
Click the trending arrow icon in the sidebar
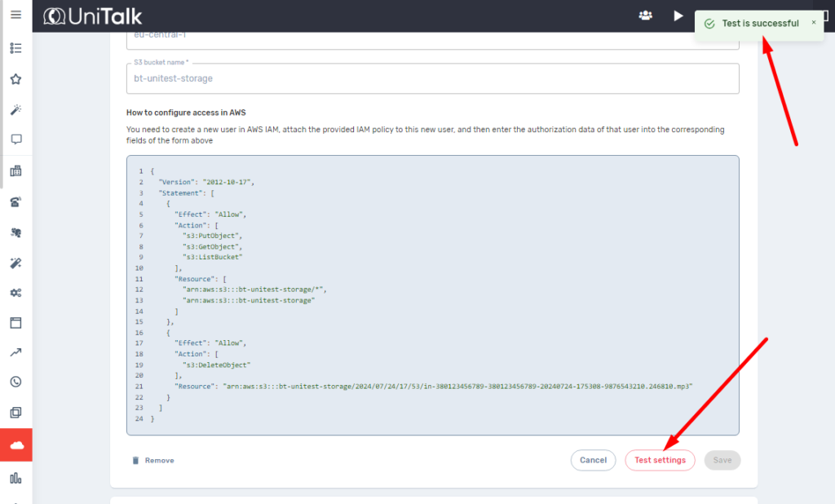15,352
